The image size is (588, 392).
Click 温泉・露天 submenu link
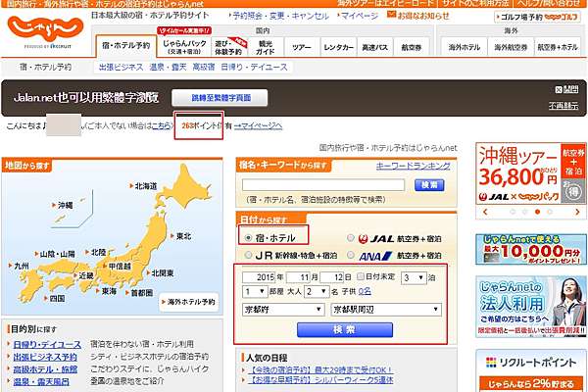click(x=168, y=68)
